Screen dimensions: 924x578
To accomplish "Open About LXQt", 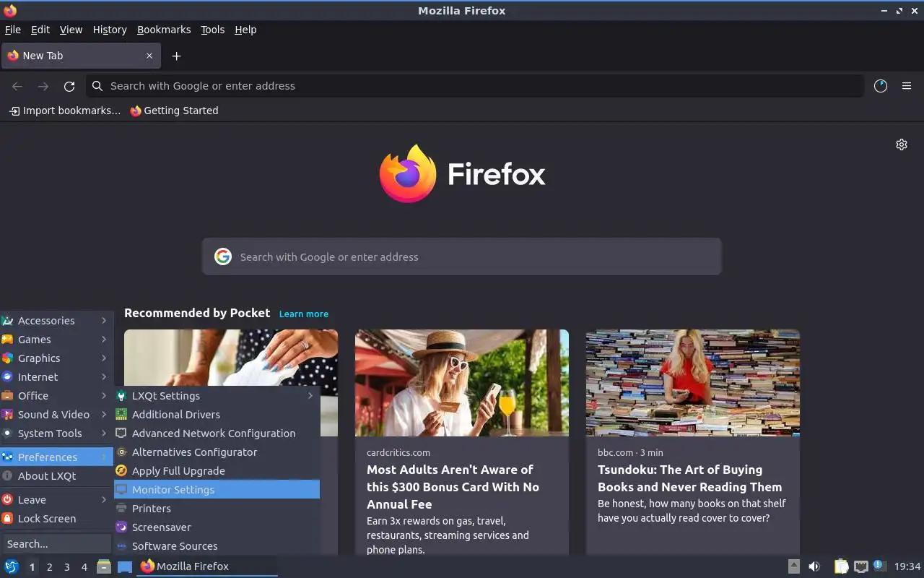I will point(56,476).
